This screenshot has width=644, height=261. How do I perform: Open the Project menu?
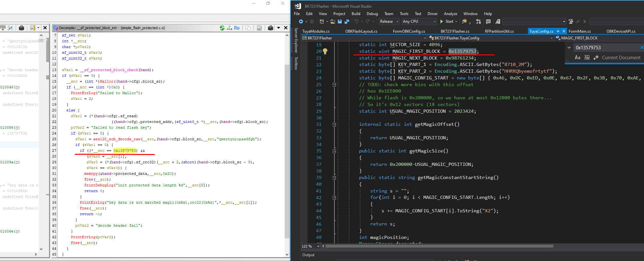339,14
